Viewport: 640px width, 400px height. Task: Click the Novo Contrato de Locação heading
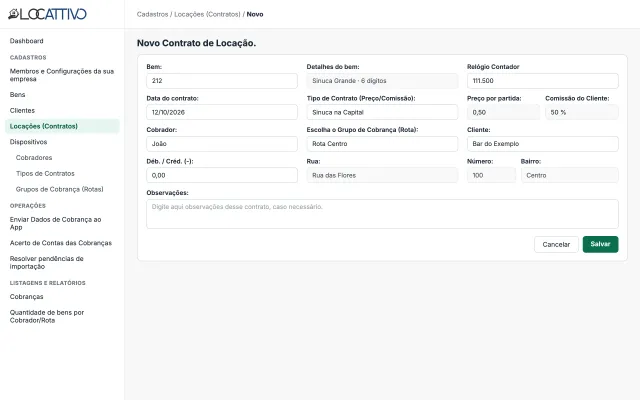coord(196,43)
